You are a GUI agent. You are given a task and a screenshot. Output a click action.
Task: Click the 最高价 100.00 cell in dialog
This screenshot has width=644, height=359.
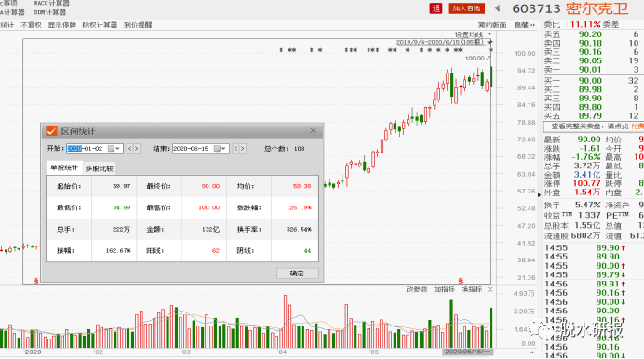click(209, 207)
